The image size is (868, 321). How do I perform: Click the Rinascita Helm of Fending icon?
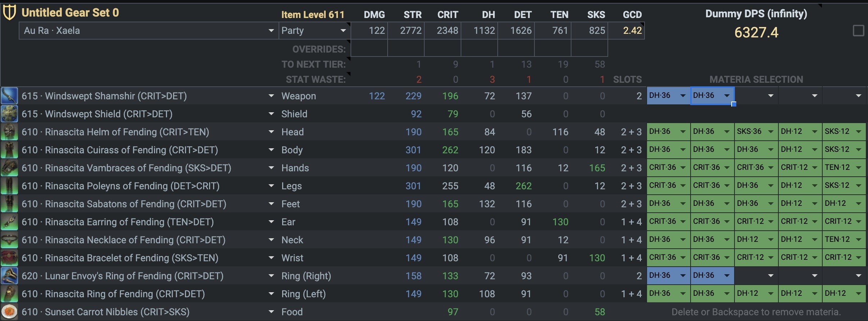(x=9, y=132)
